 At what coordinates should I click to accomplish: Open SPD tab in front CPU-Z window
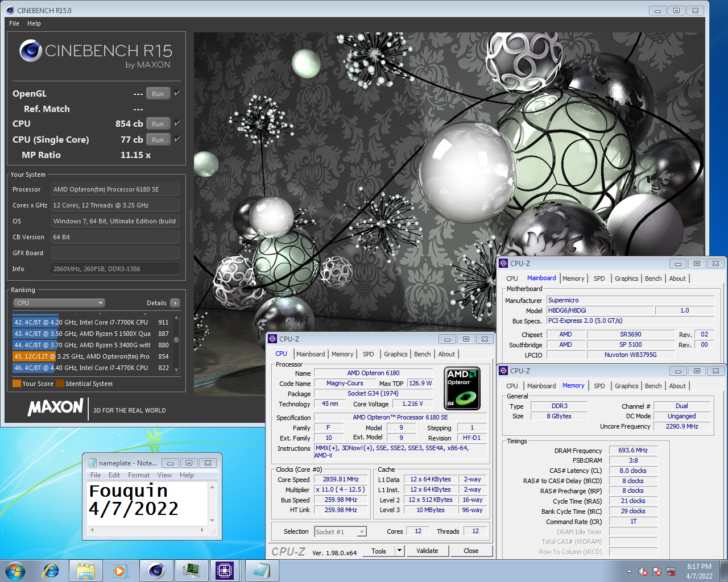[369, 354]
